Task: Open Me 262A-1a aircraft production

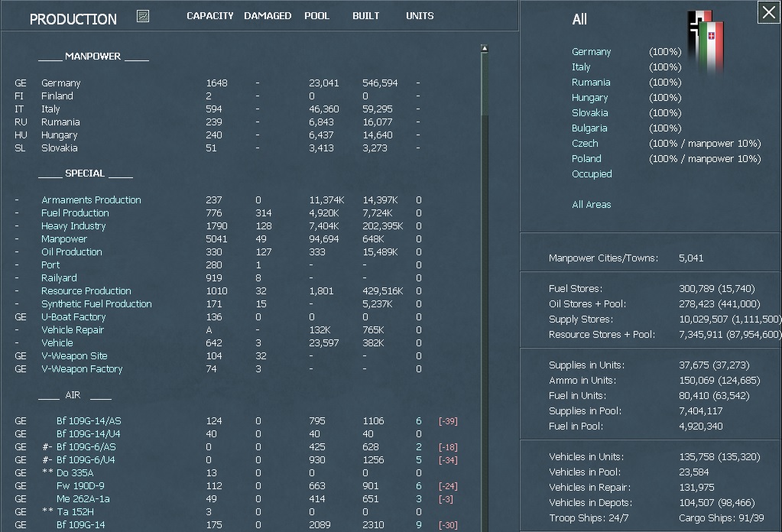Action: click(83, 498)
